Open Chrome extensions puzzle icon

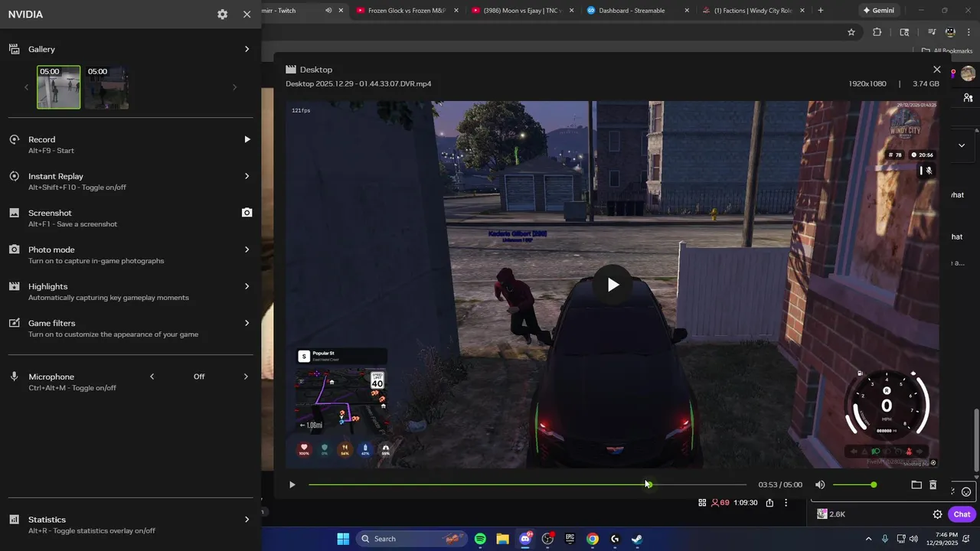877,32
